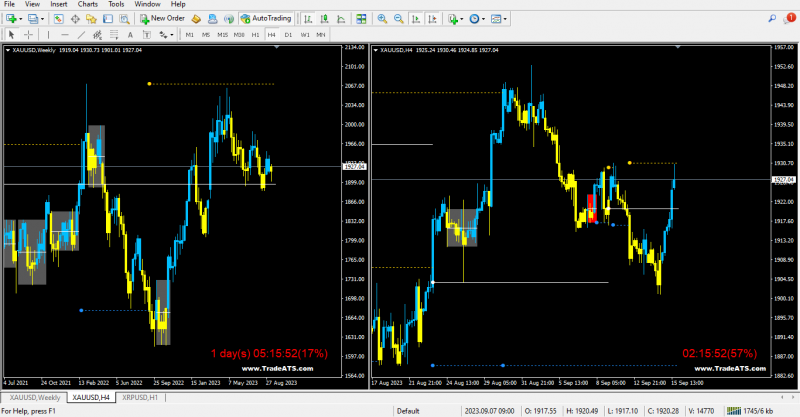Screen dimensions: 800x417
Task: Switch timeframe to D1
Action: pyautogui.click(x=288, y=35)
